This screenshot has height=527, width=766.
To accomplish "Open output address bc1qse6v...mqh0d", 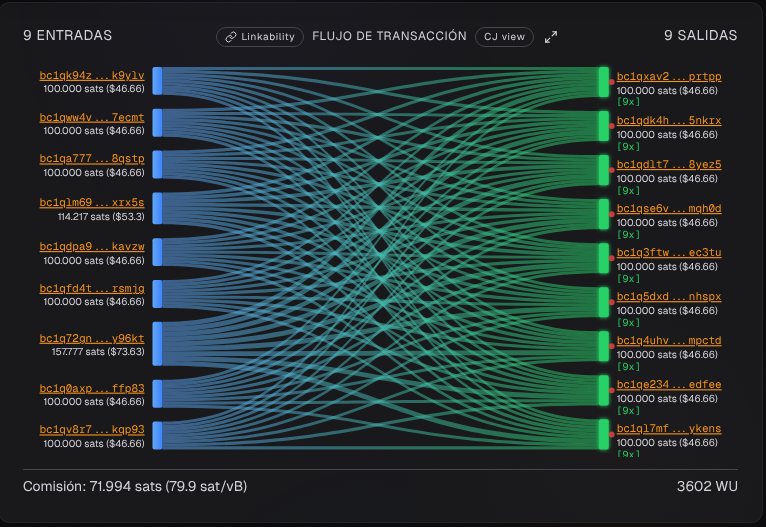I will tap(669, 209).
